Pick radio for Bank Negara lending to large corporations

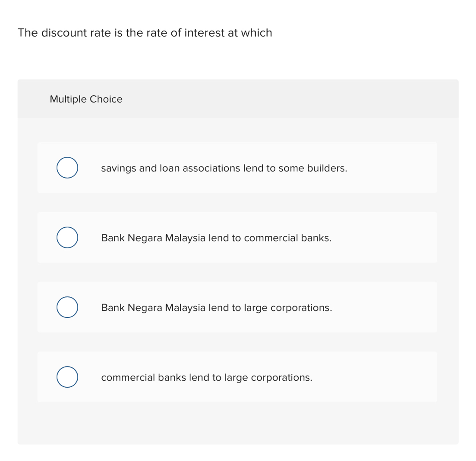(67, 307)
